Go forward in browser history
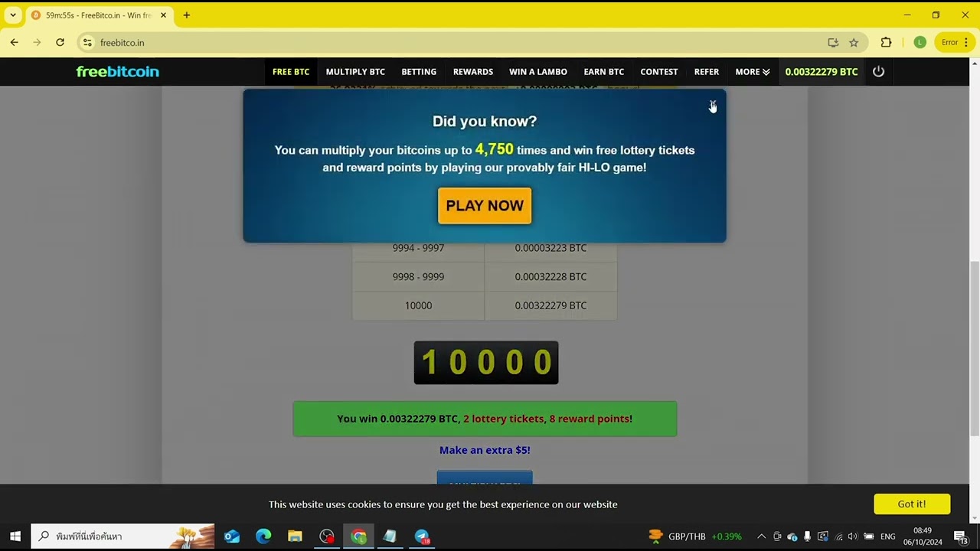Screen dimensions: 980x551 coord(37,42)
